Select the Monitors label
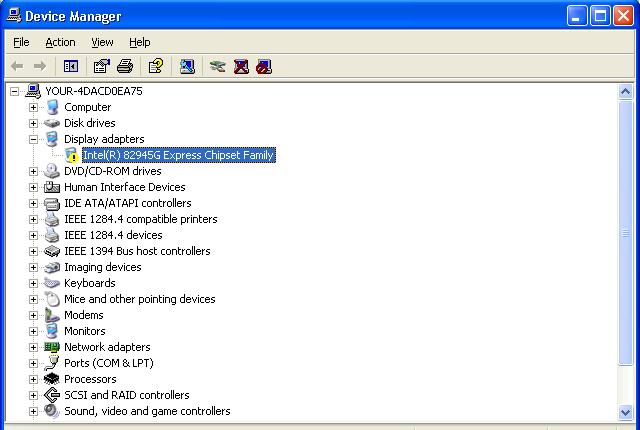 point(84,331)
